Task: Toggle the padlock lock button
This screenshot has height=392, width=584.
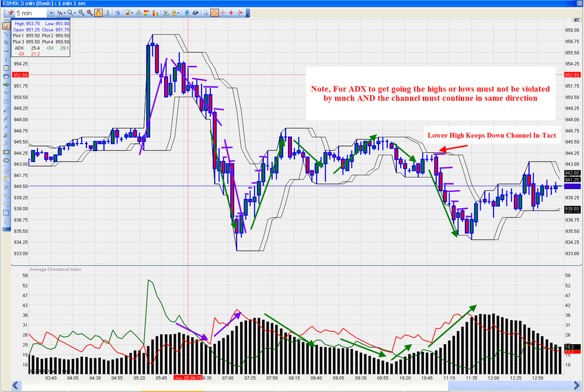Action: pos(98,13)
